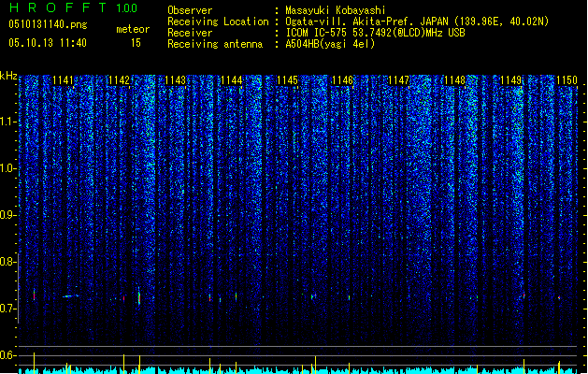Click the 1141 time marker
The width and height of the screenshot is (588, 374).
click(x=63, y=80)
